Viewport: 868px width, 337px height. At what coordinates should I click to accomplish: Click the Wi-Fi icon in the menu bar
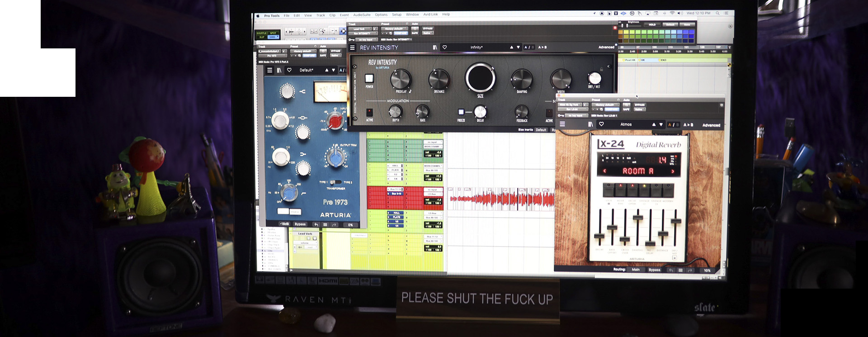672,13
